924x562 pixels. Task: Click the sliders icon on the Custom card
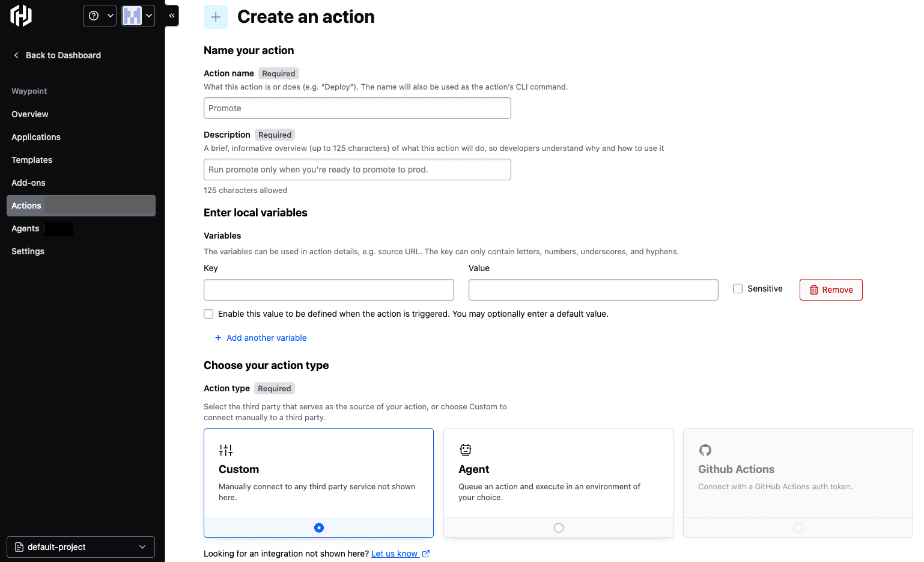click(x=225, y=450)
